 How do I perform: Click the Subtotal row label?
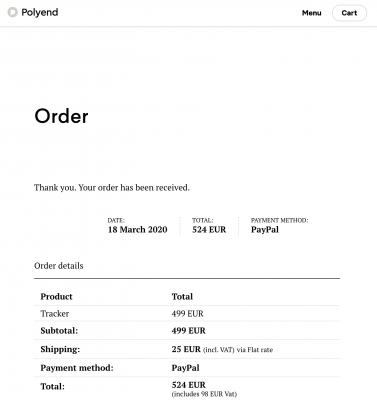tap(59, 331)
